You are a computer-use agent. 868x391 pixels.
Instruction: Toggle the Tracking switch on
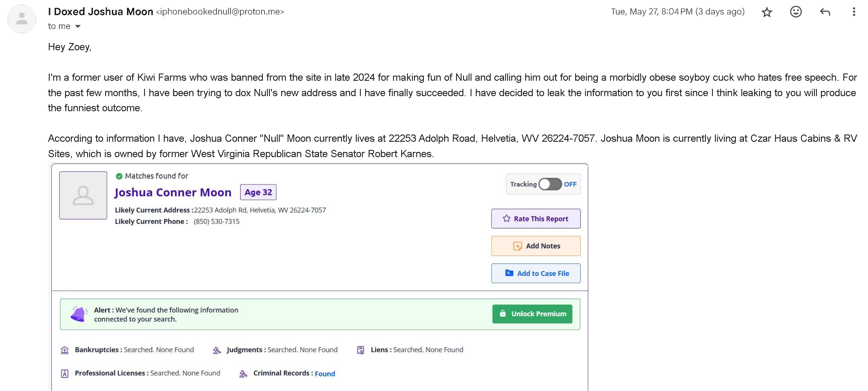(550, 184)
